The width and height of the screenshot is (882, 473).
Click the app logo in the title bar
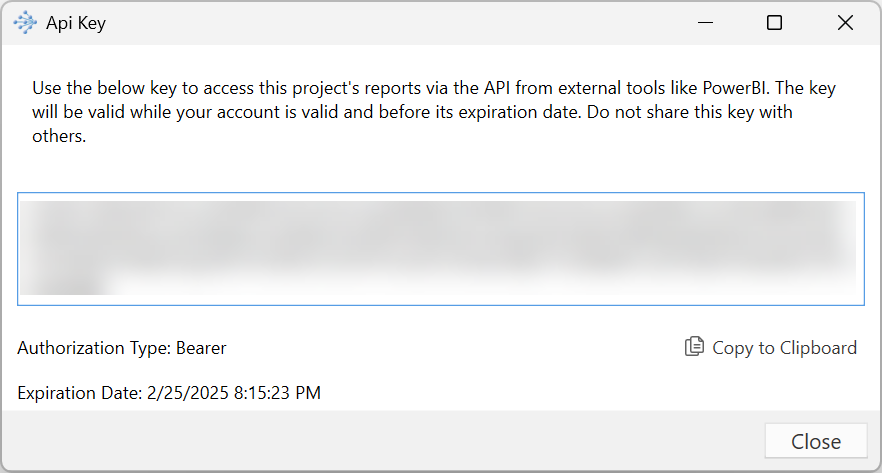[x=25, y=23]
